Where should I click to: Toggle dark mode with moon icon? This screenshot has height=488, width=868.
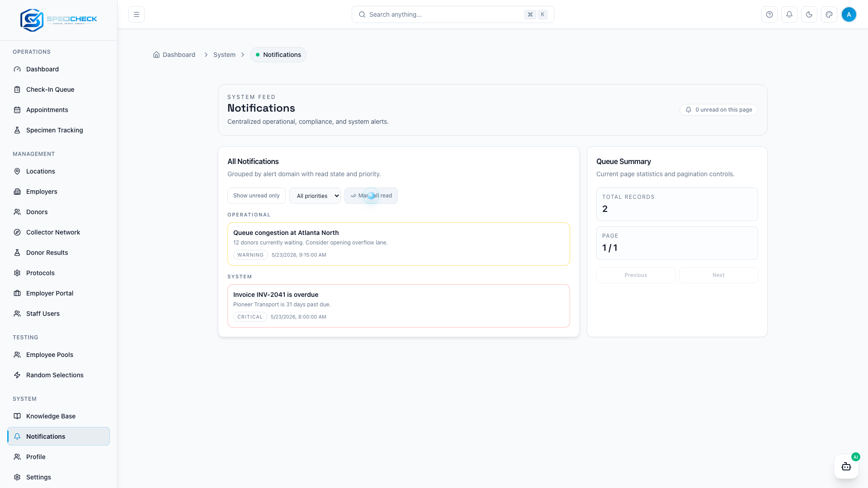tap(809, 14)
